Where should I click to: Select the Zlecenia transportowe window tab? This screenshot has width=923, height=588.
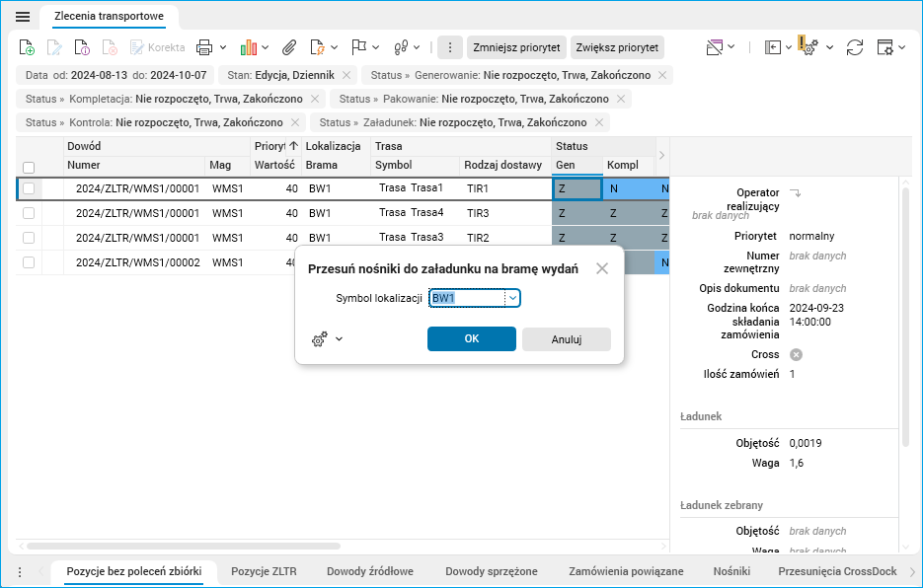pos(109,17)
